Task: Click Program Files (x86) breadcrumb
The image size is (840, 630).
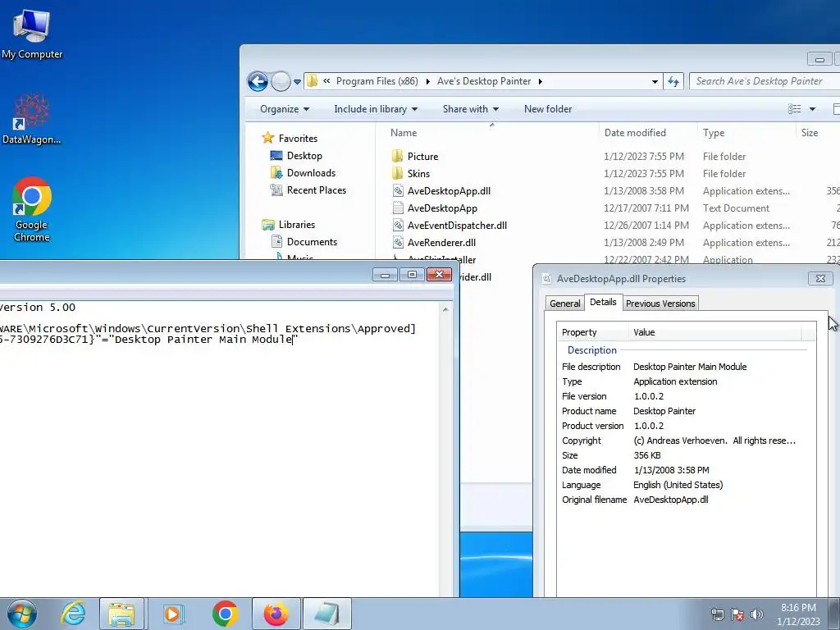Action: tap(377, 81)
